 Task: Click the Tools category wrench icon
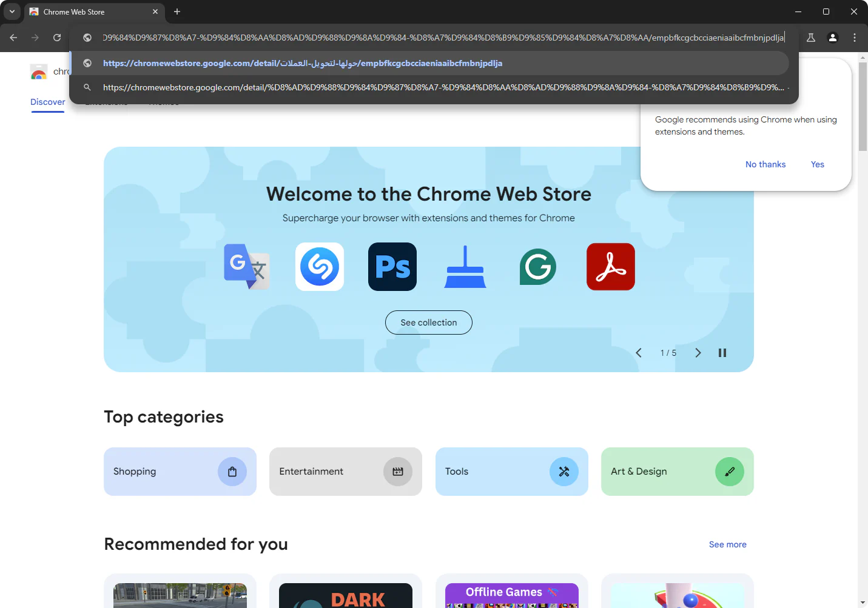pyautogui.click(x=564, y=472)
